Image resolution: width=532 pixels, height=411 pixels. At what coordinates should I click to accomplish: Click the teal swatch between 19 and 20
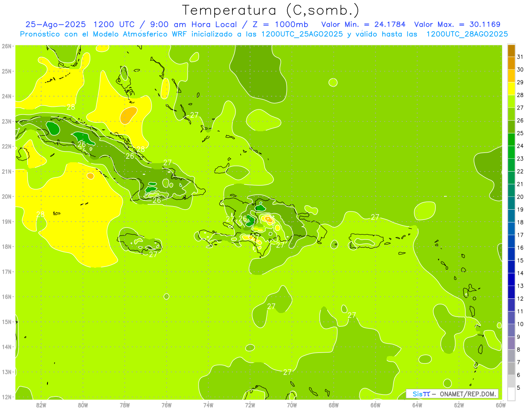(x=511, y=203)
